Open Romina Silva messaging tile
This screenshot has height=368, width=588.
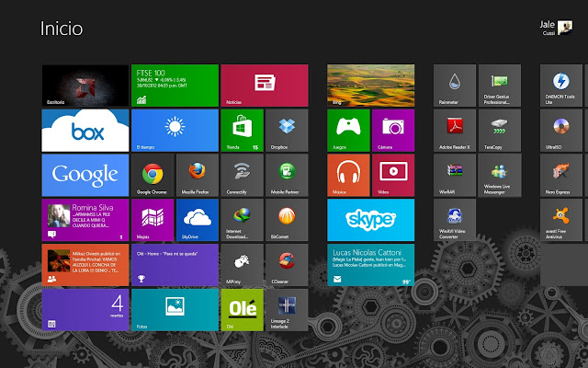[85, 220]
